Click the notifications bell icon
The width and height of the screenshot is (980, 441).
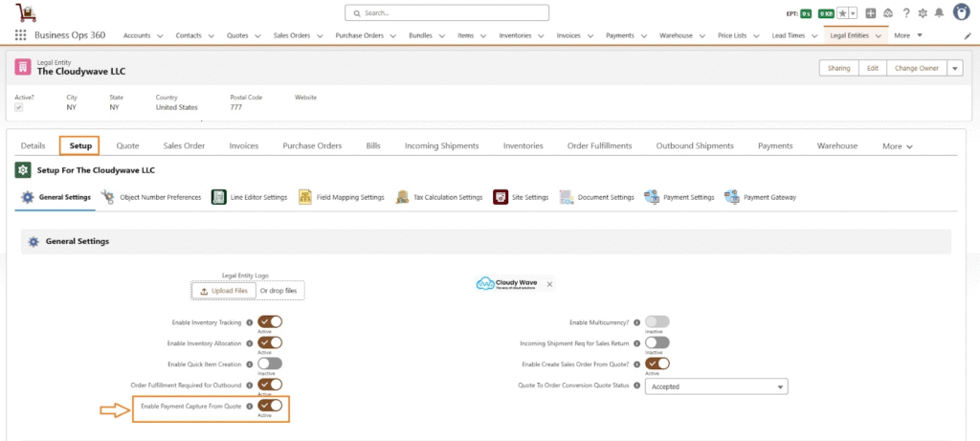click(x=939, y=13)
